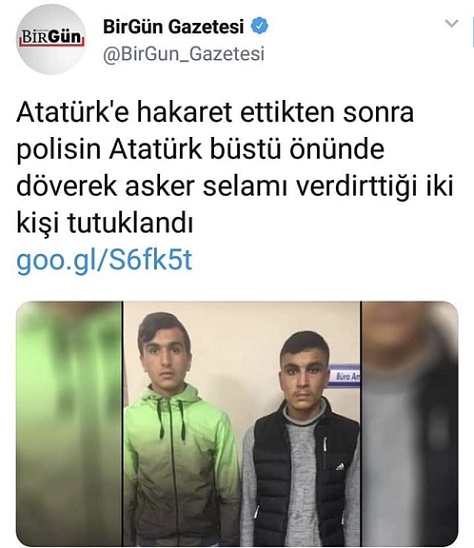This screenshot has width=474, height=548.
Task: Click the @BirGun_Gazetesi handle
Action: (x=184, y=54)
